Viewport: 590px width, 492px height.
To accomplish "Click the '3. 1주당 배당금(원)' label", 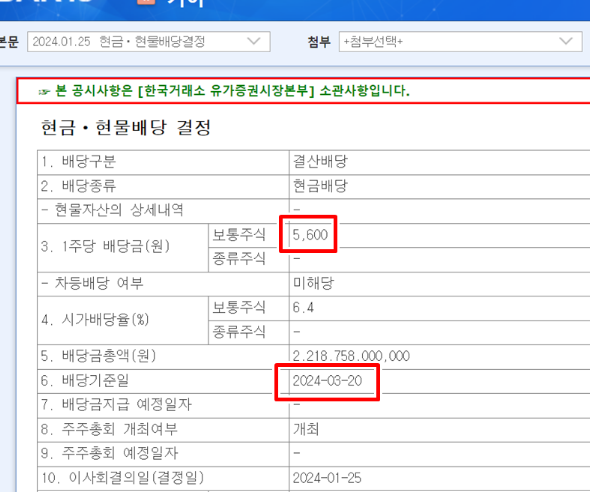I will 105,246.
